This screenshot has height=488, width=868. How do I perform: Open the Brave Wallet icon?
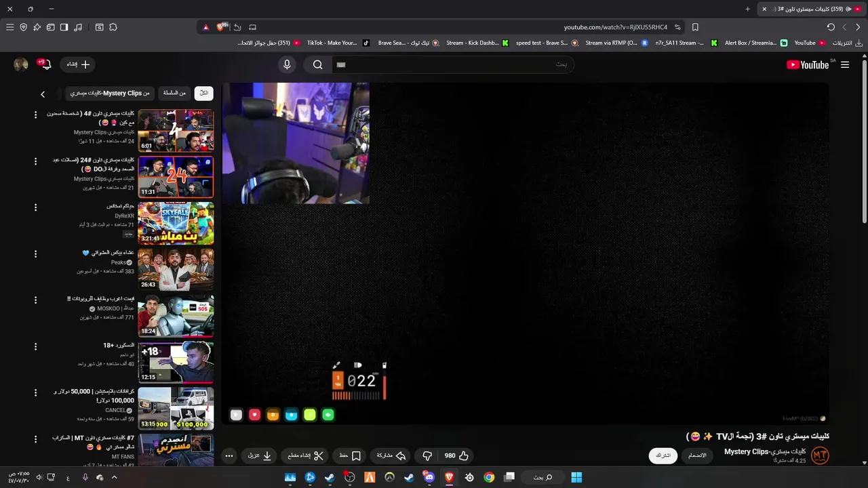(x=50, y=27)
